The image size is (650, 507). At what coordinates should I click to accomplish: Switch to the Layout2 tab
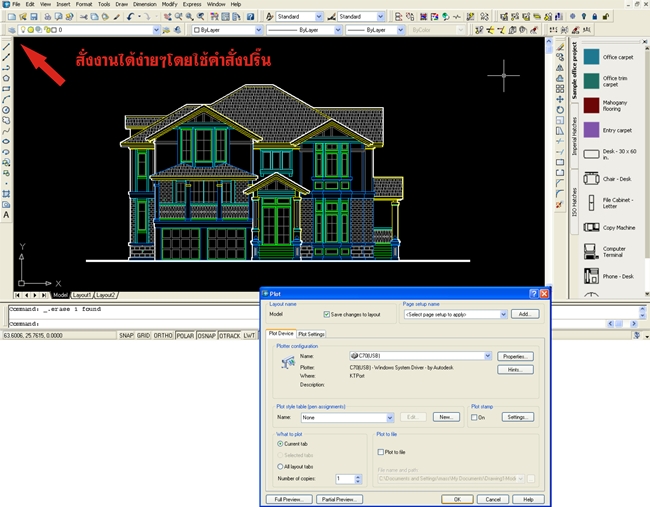click(x=106, y=295)
